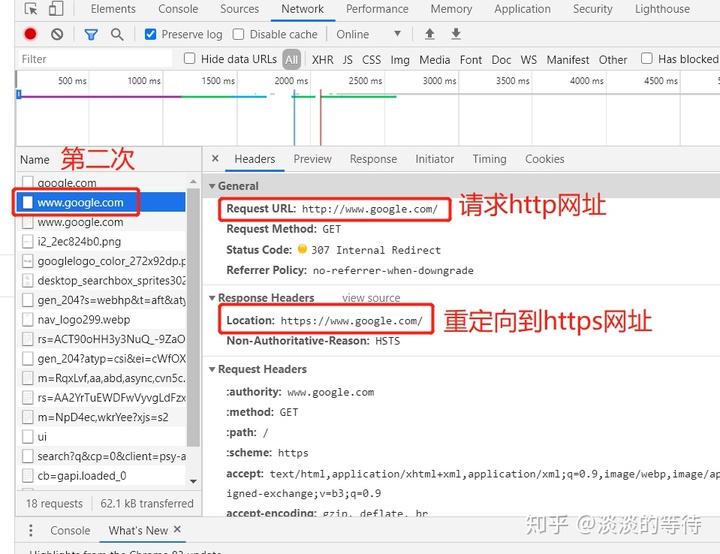This screenshot has height=554, width=720.
Task: Open the drawer Console tab
Action: (x=70, y=530)
